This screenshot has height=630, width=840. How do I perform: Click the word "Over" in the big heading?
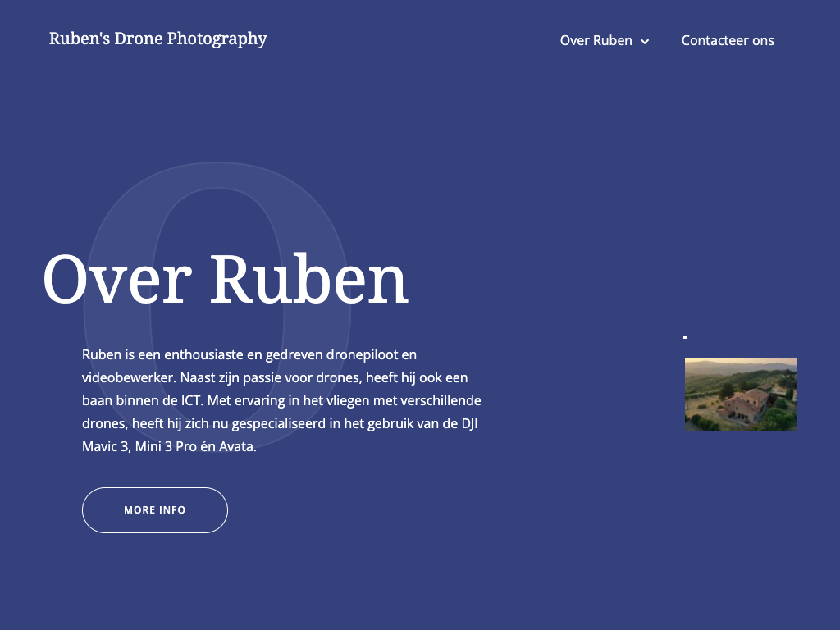tap(116, 280)
